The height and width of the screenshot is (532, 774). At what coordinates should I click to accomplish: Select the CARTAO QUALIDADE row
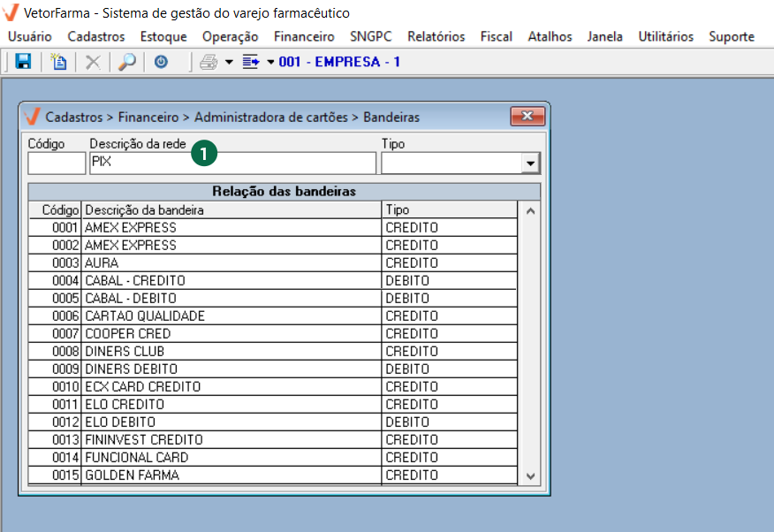click(273, 315)
